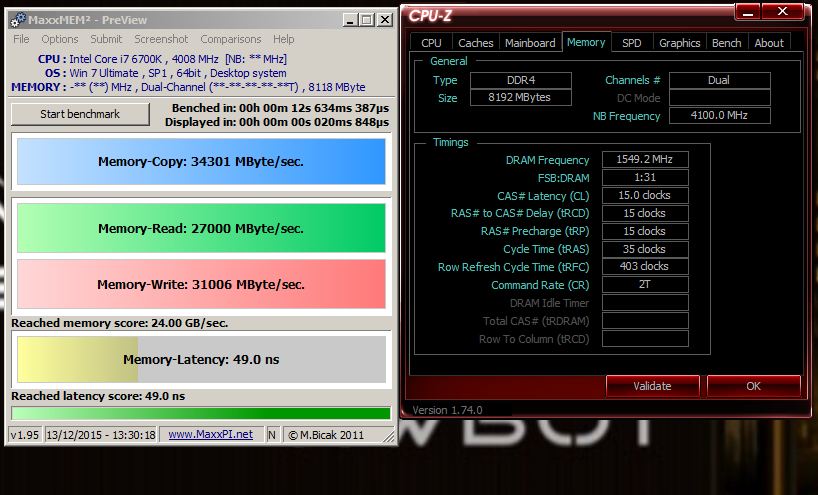Click the FSB:DRAM 1:31 value
The width and height of the screenshot is (818, 495).
(645, 177)
